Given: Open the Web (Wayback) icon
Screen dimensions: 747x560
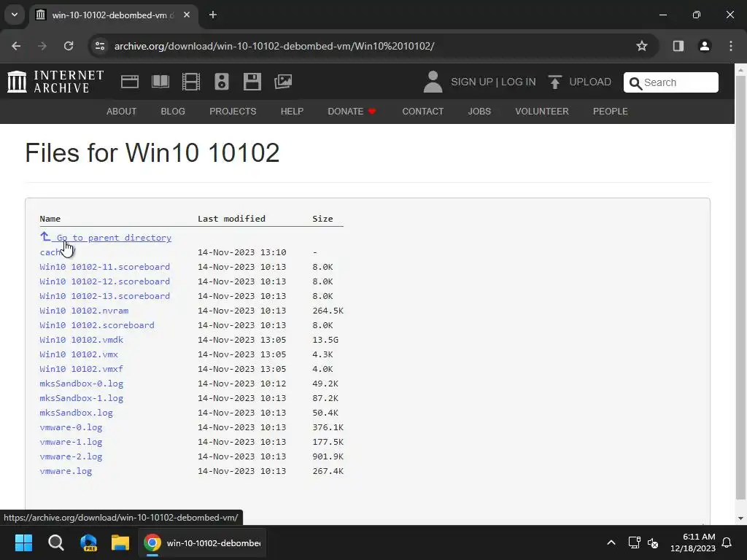Looking at the screenshot, I should (130, 82).
